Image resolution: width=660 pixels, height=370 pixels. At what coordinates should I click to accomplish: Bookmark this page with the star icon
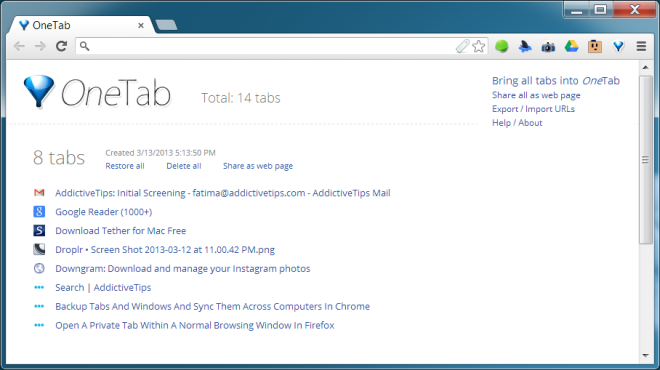pos(479,46)
